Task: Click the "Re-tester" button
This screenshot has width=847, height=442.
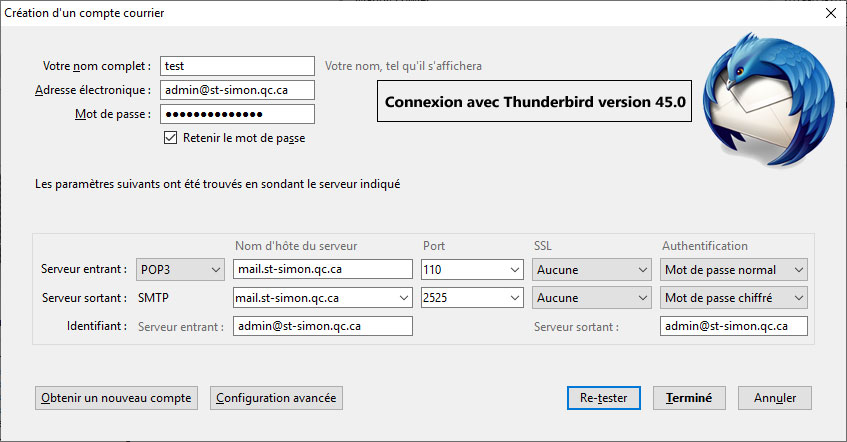Action: click(x=604, y=398)
